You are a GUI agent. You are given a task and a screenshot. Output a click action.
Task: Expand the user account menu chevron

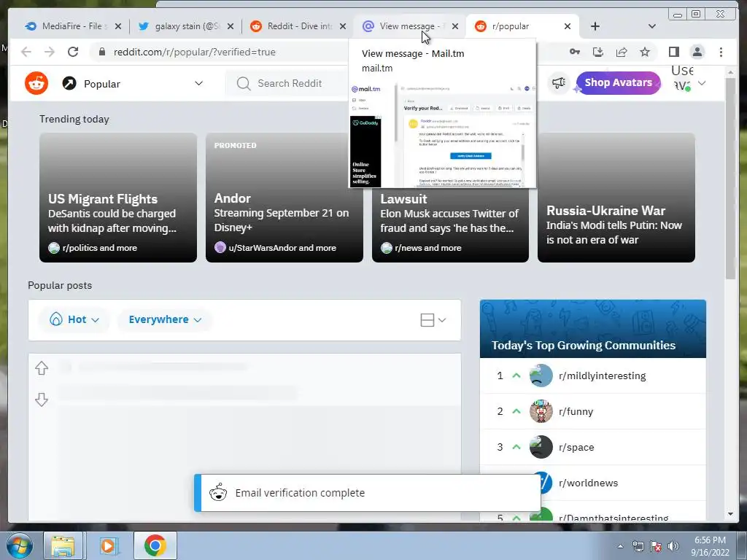[702, 83]
